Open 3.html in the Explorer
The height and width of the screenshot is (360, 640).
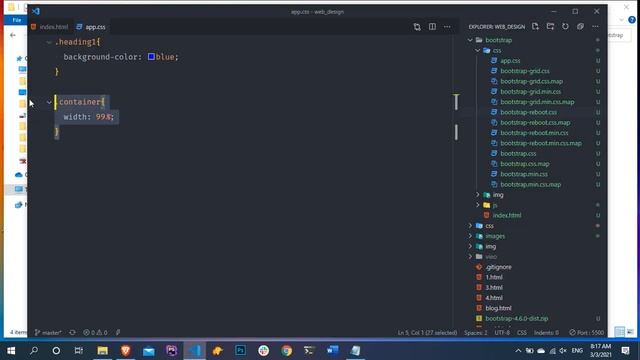point(494,288)
